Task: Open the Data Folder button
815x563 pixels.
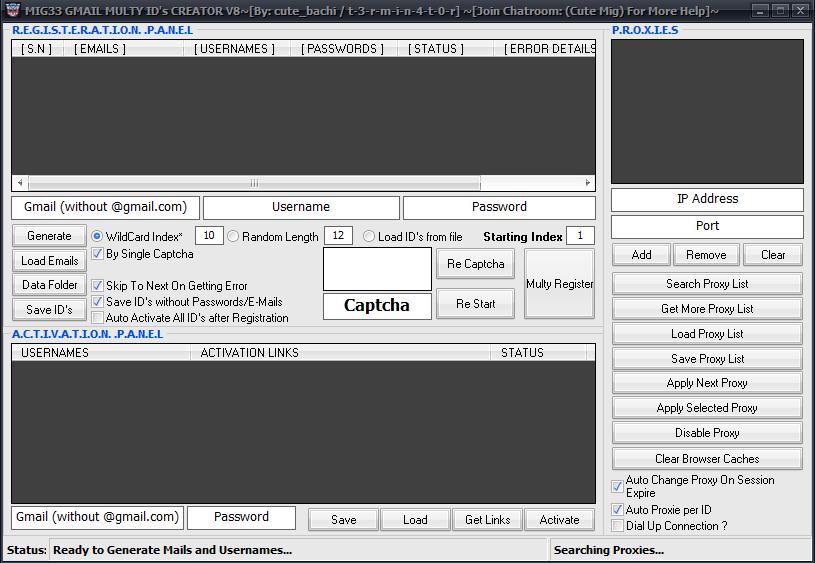Action: point(49,285)
